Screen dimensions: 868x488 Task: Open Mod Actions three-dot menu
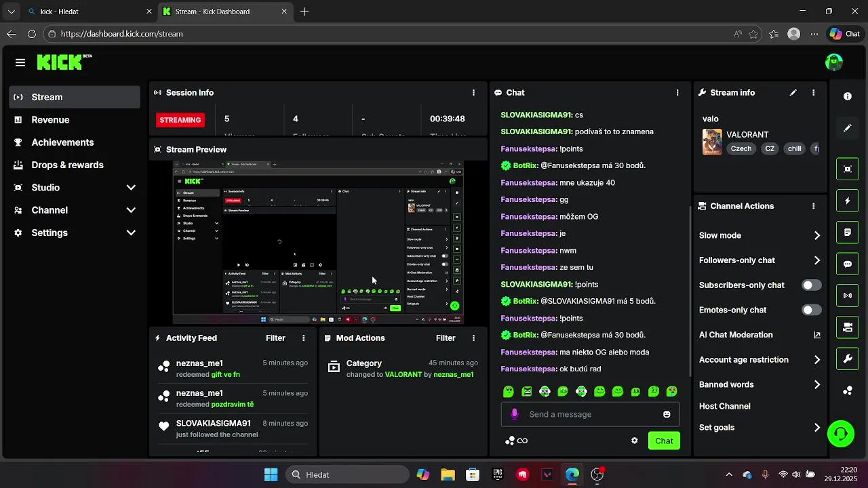[x=473, y=338]
